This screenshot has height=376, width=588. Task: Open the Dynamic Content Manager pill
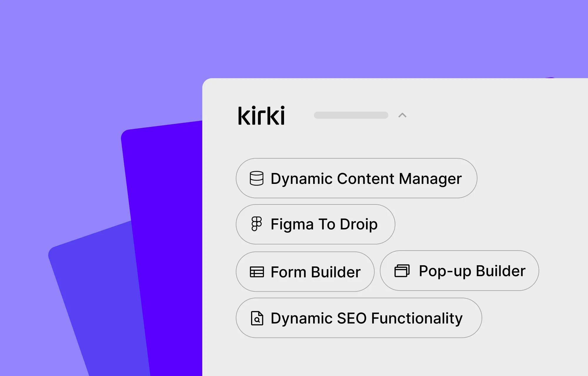click(356, 178)
